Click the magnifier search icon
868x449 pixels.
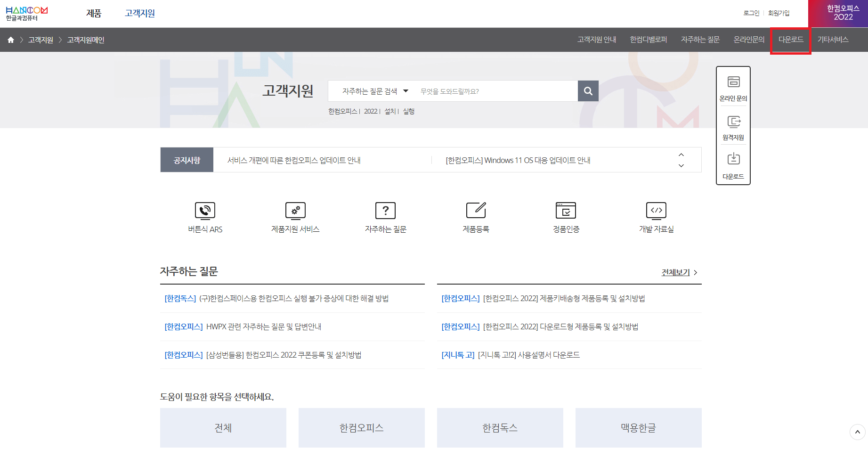[588, 91]
